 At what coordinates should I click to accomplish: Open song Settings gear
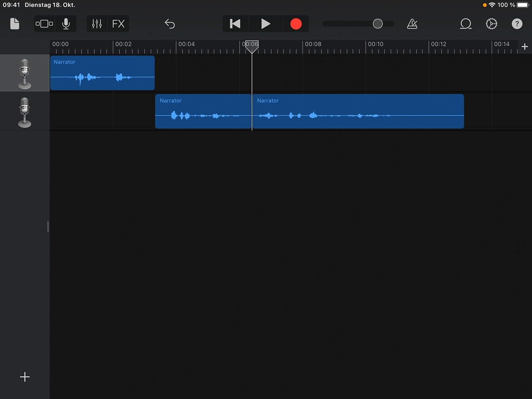491,24
